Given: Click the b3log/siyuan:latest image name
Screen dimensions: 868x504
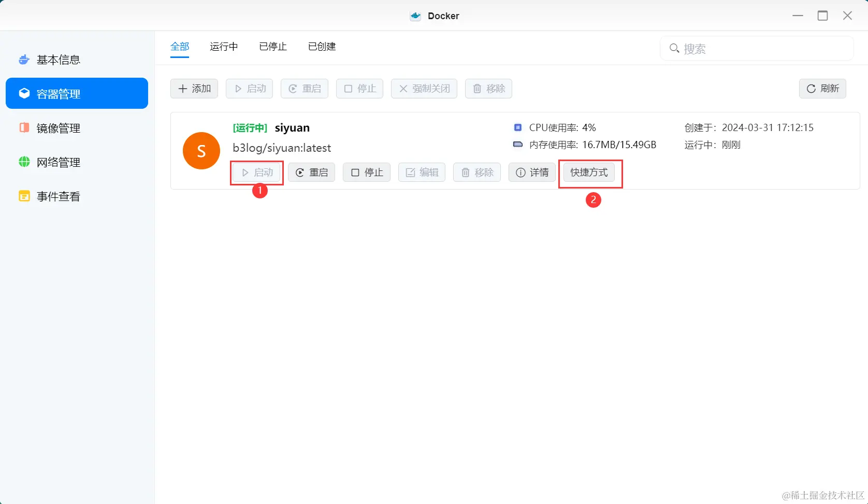Looking at the screenshot, I should point(282,148).
